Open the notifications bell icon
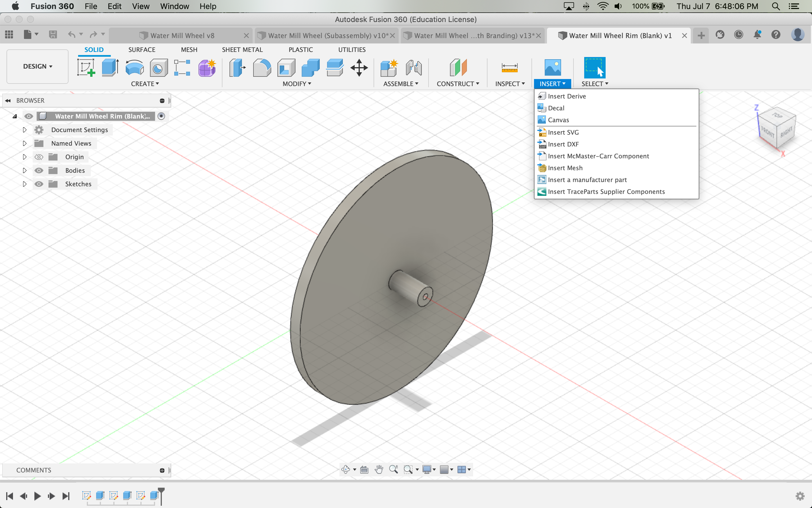The height and width of the screenshot is (508, 812). point(757,35)
